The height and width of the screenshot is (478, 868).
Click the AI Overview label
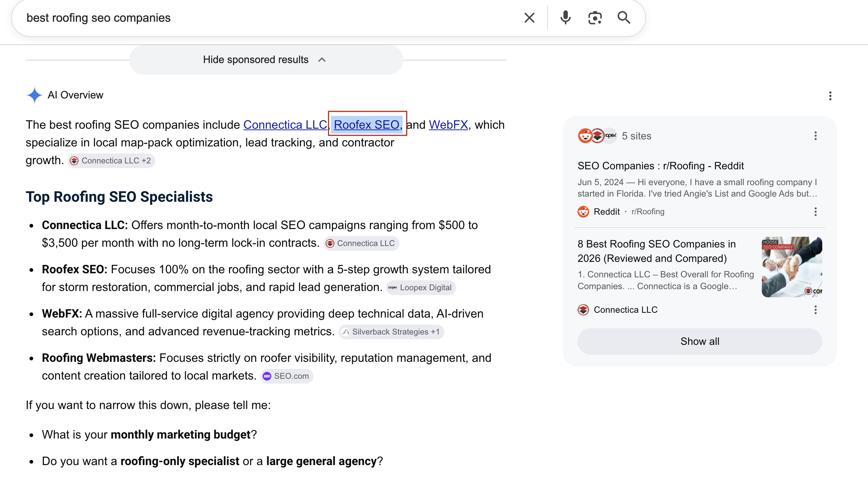click(x=75, y=95)
